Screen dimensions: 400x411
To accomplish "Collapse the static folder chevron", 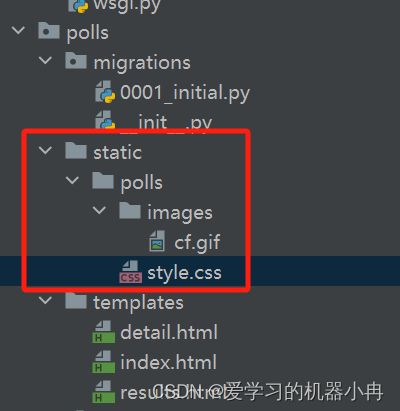I will [x=45, y=151].
